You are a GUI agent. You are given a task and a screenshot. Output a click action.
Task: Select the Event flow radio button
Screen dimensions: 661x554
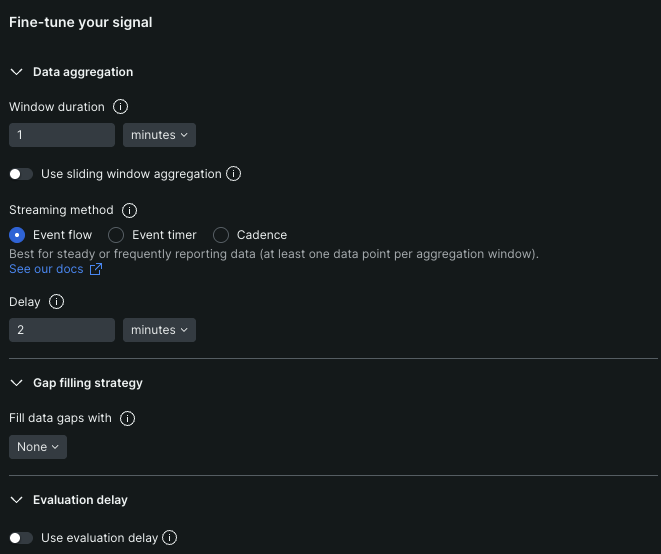click(17, 235)
